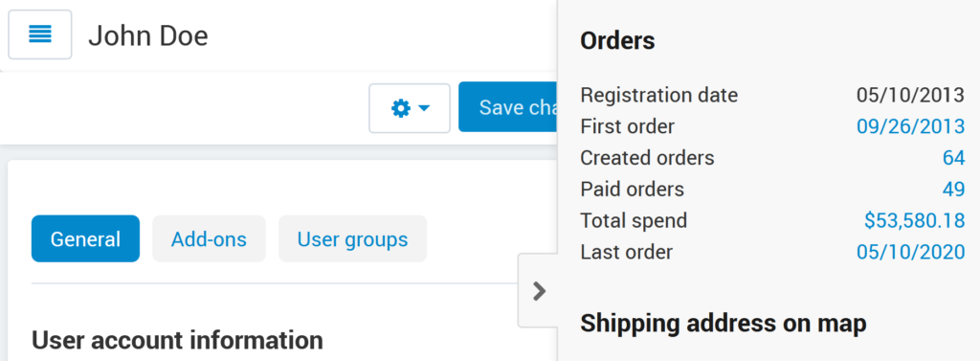Screen dimensions: 980x361
Task: Collapse the sidebar with the chevron arrow
Action: [x=538, y=291]
